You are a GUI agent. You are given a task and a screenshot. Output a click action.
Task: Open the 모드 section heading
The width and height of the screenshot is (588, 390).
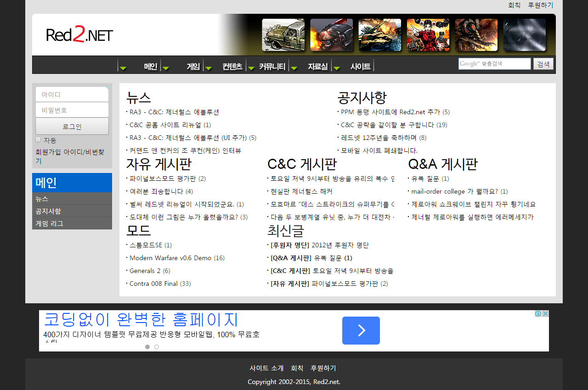pyautogui.click(x=139, y=230)
